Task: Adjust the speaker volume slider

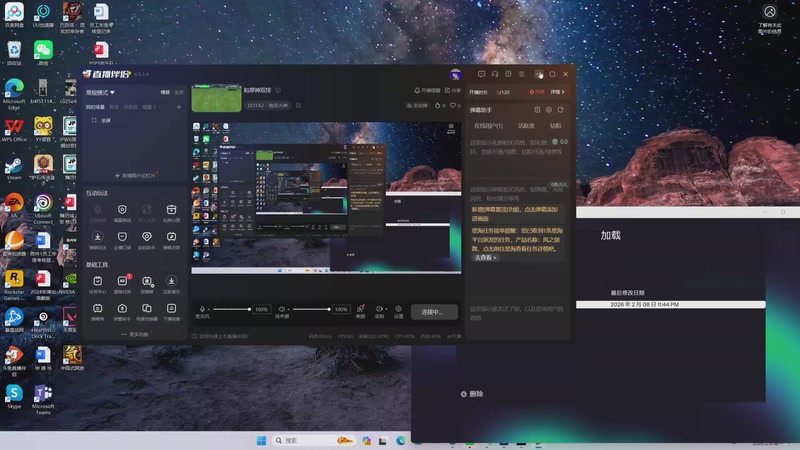Action: pyautogui.click(x=311, y=309)
